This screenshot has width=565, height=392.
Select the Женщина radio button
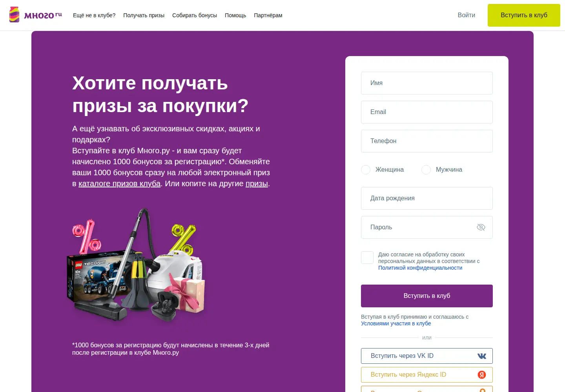tap(366, 170)
